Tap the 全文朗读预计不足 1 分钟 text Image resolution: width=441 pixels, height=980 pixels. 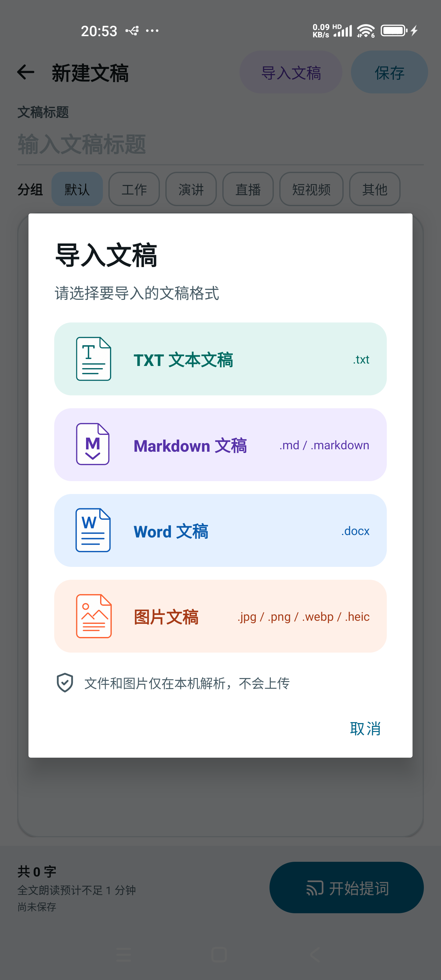(77, 890)
